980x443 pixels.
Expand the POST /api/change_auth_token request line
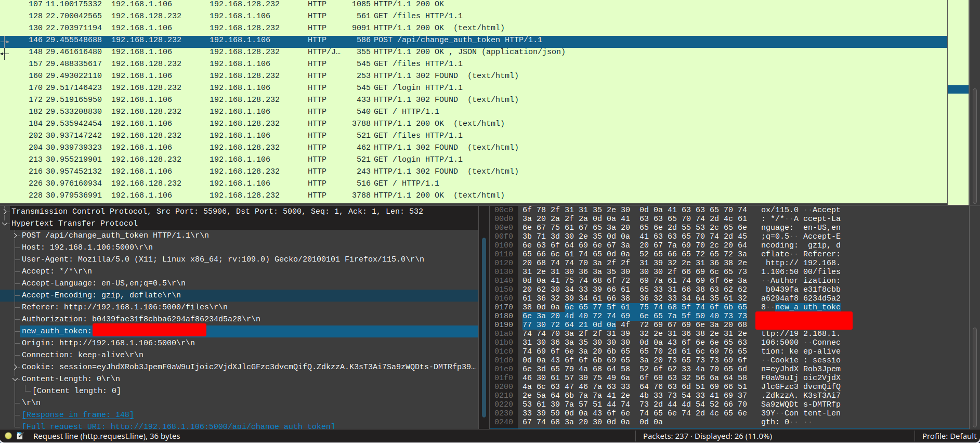click(x=16, y=236)
